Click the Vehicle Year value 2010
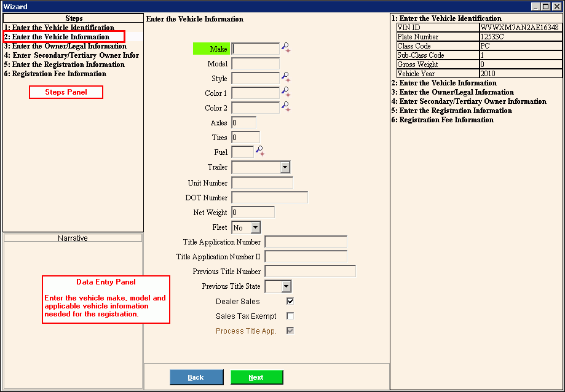Screen dimensions: 565x392 521,74
